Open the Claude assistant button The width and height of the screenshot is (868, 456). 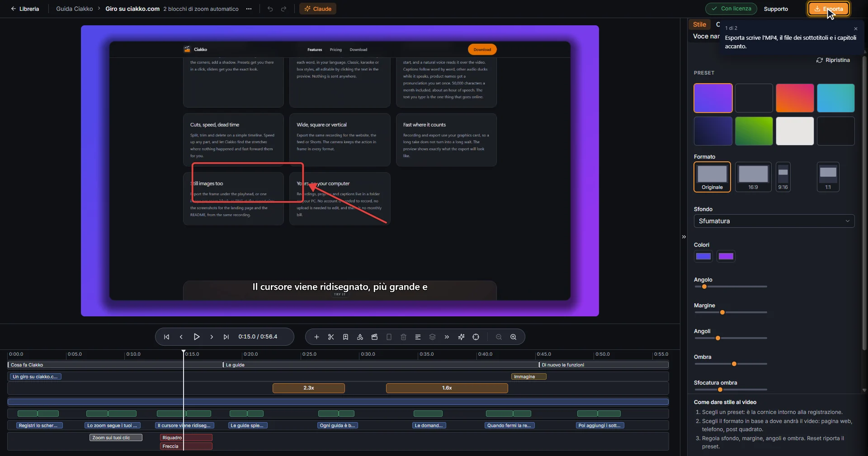coord(318,9)
